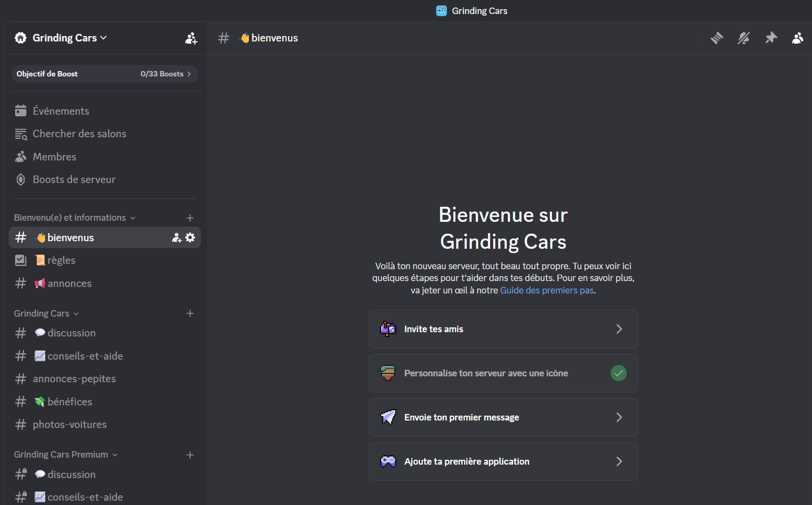Mute notifications with the crossed bell icon
This screenshot has width=812, height=505.
(x=744, y=38)
